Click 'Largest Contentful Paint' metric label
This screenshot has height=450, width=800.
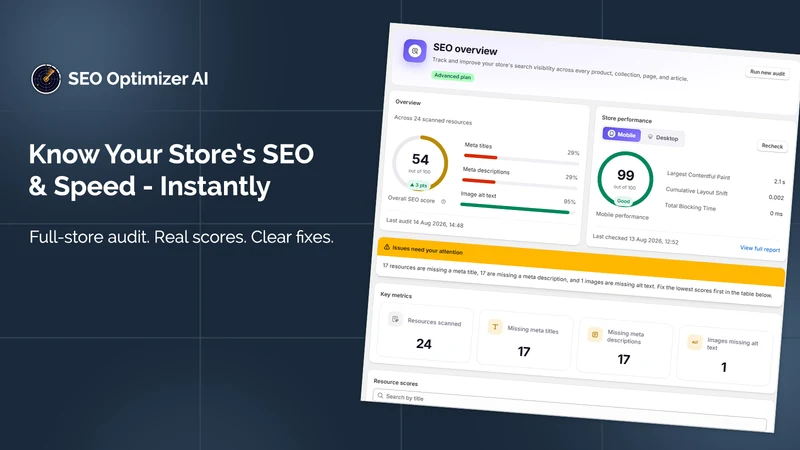(698, 176)
